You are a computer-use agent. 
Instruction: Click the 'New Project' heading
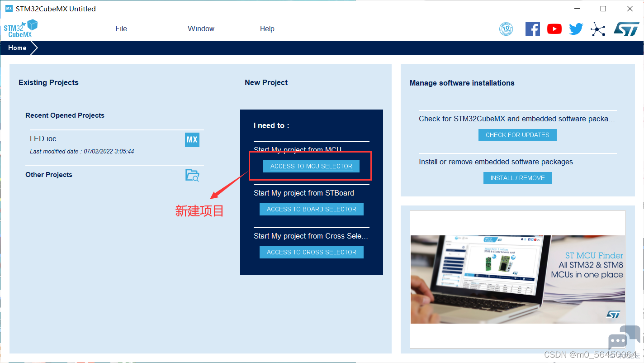266,82
